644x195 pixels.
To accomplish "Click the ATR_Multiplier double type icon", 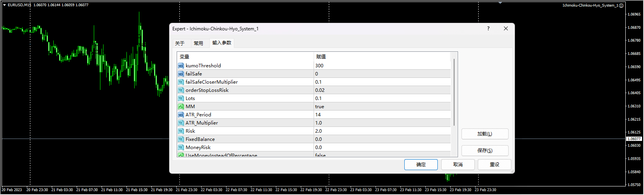I will 181,123.
